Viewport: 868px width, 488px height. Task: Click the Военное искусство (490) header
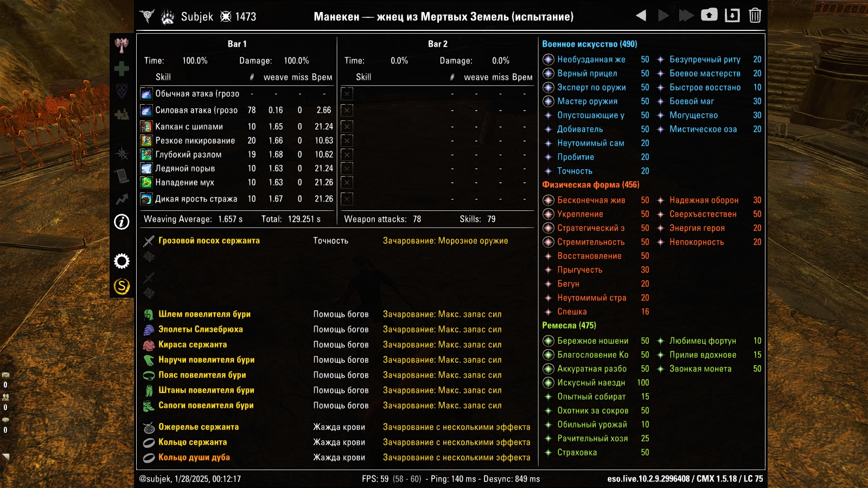pos(590,44)
